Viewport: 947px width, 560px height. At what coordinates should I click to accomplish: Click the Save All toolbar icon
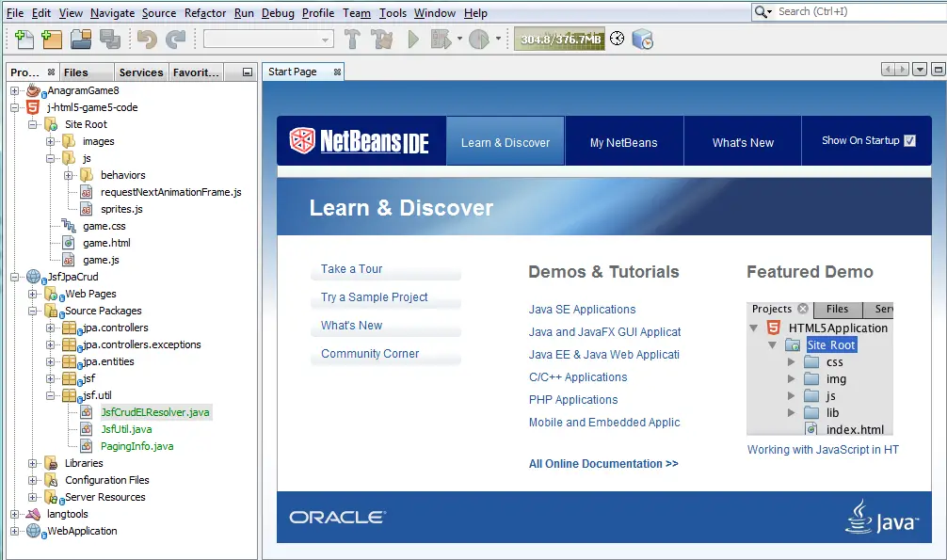point(110,40)
